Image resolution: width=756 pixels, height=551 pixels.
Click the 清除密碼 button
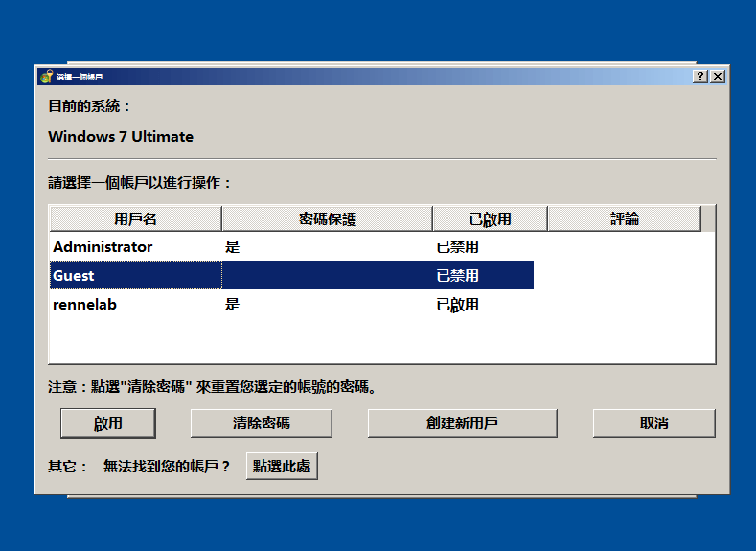[x=262, y=424]
